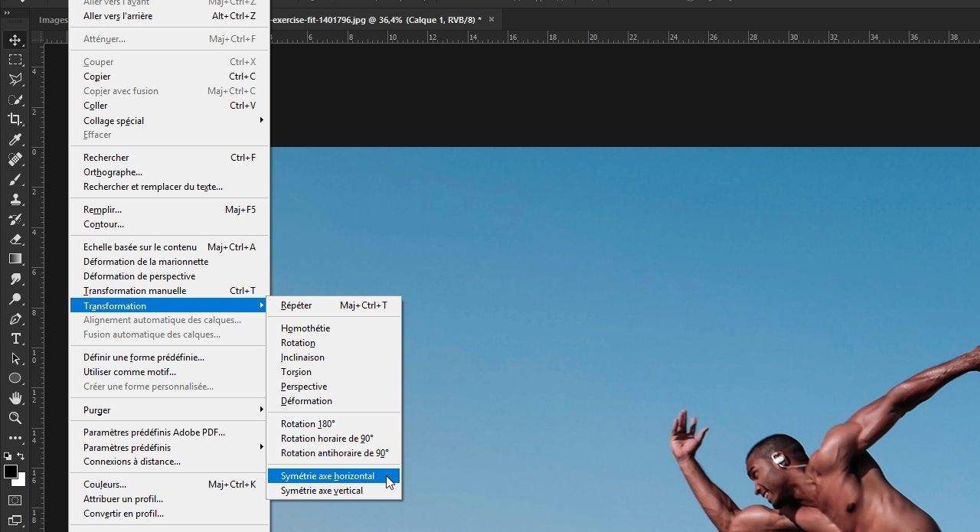
Task: Choose Rotation antihoraire de 90°
Action: coord(334,453)
